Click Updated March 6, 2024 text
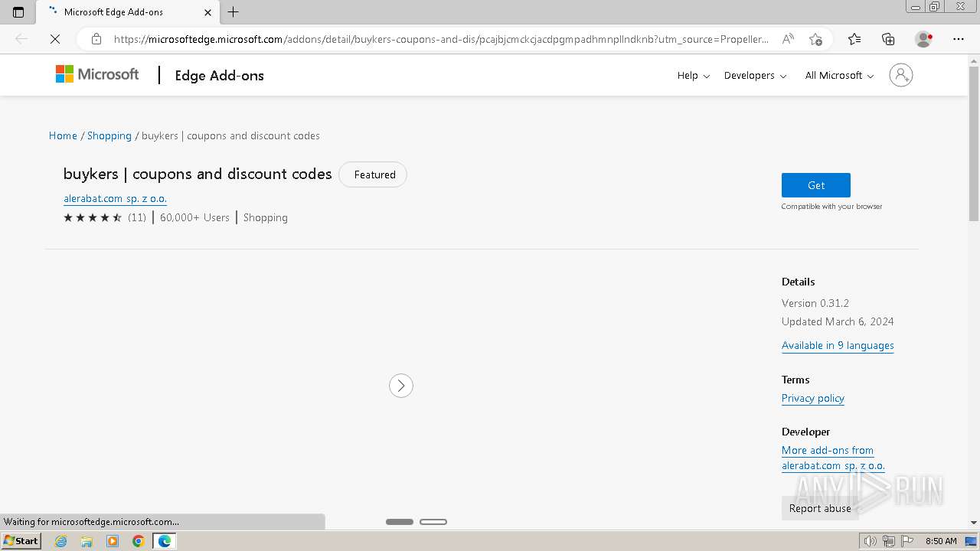The width and height of the screenshot is (980, 551). coord(838,321)
